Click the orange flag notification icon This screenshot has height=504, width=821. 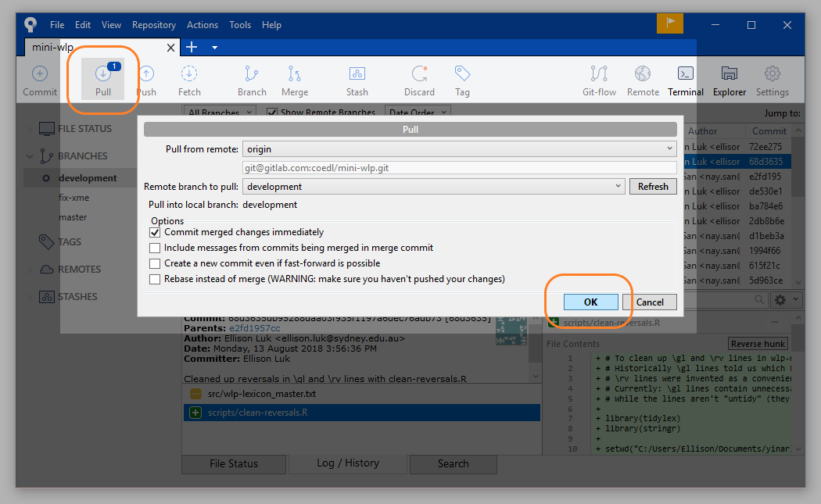(x=670, y=23)
